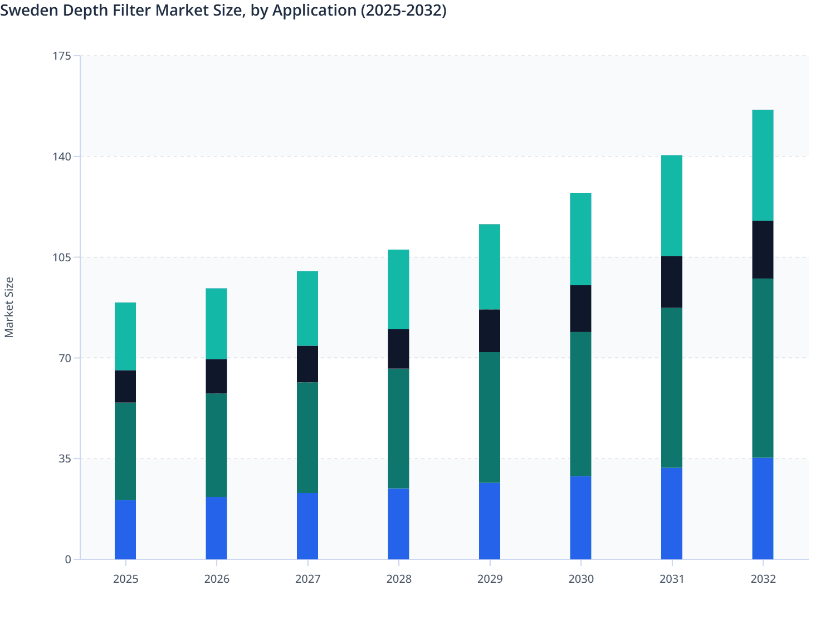The height and width of the screenshot is (624, 840).
Task: Select the 0 label at y-axis origin
Action: [x=69, y=559]
